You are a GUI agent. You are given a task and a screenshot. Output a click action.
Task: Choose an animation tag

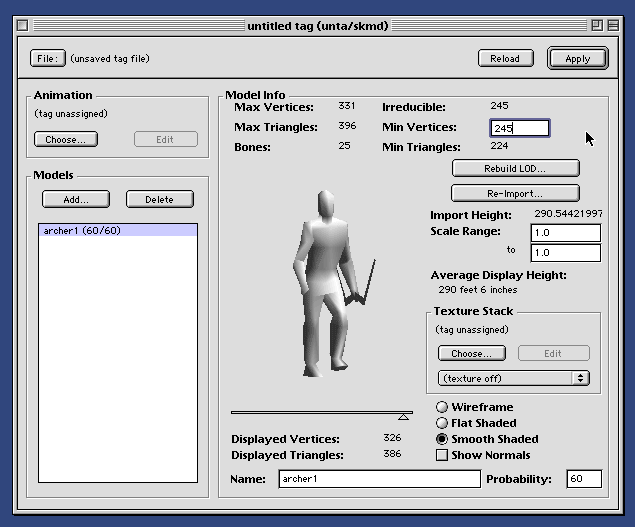pyautogui.click(x=66, y=140)
